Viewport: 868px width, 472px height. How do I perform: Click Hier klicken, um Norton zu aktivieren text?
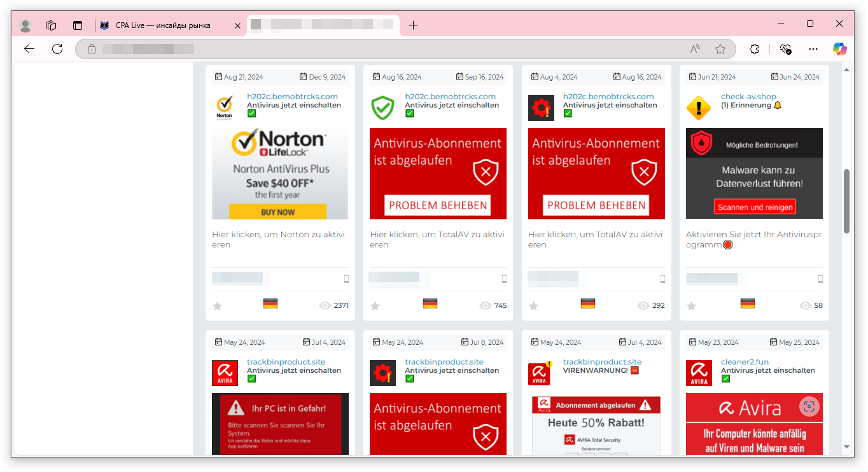pyautogui.click(x=279, y=239)
